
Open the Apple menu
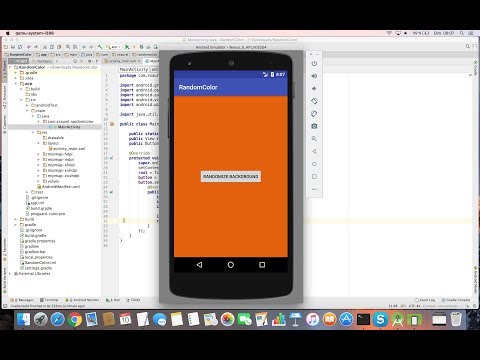coord(8,33)
